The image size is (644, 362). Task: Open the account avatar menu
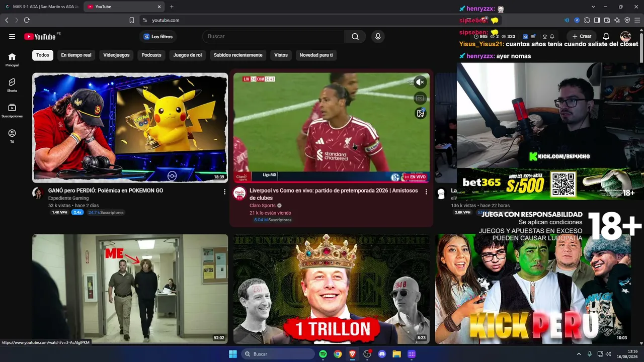pyautogui.click(x=625, y=36)
